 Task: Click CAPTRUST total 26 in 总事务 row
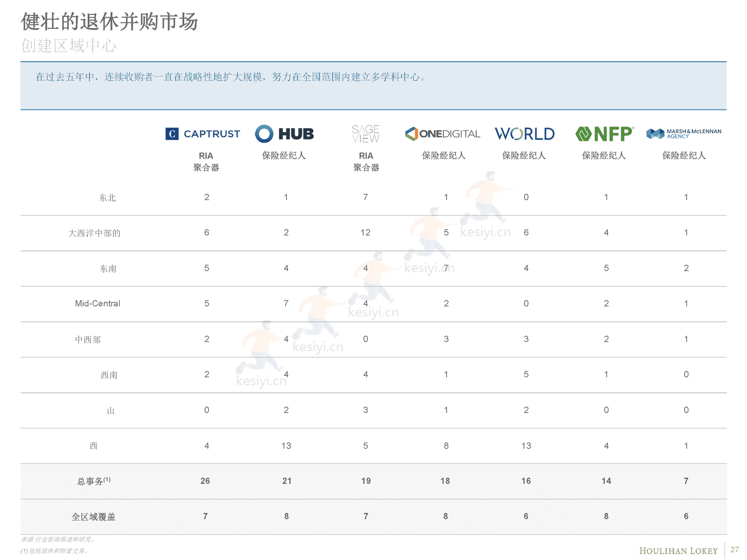tap(205, 481)
